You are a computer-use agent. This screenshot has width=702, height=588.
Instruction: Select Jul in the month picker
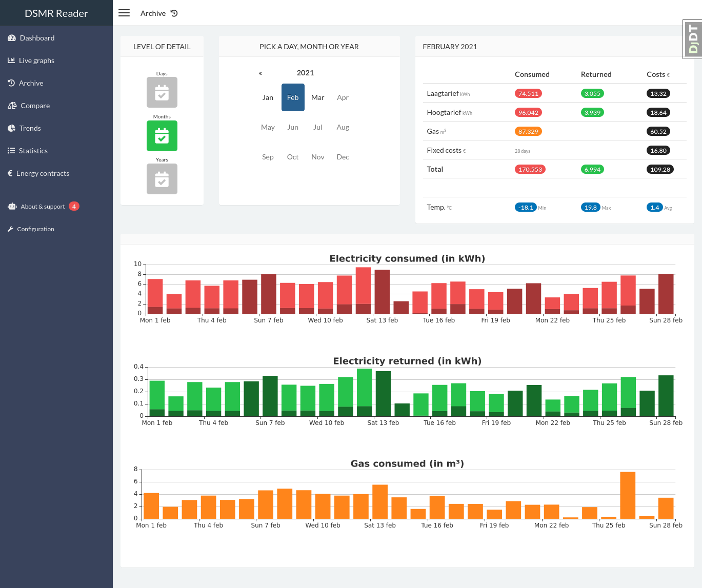tap(318, 127)
